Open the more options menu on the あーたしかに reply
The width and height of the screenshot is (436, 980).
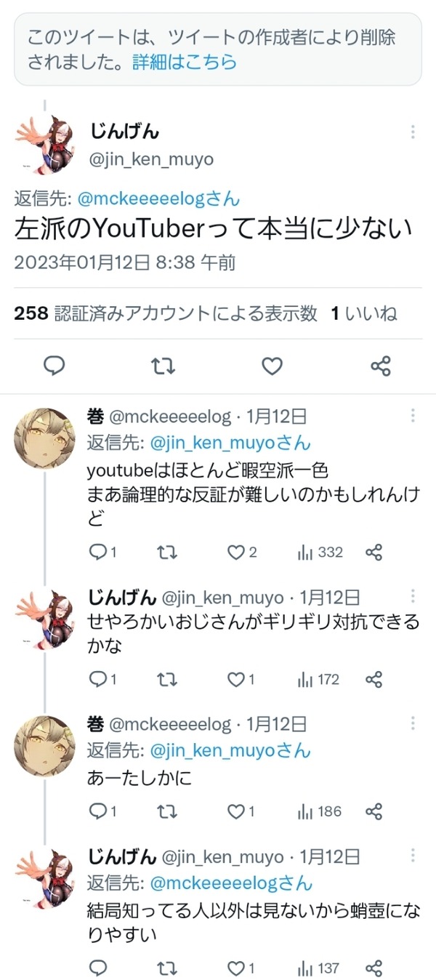(413, 724)
